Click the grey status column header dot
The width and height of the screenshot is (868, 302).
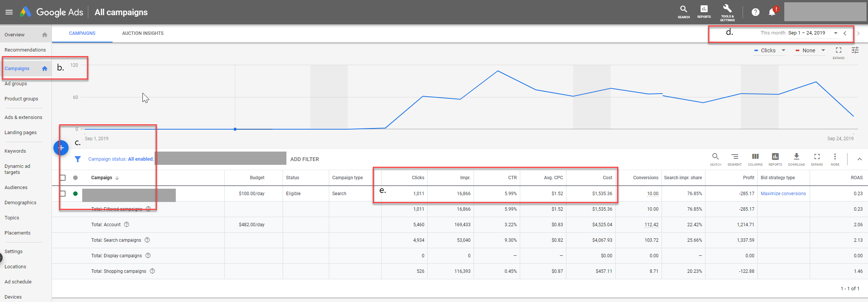click(75, 178)
